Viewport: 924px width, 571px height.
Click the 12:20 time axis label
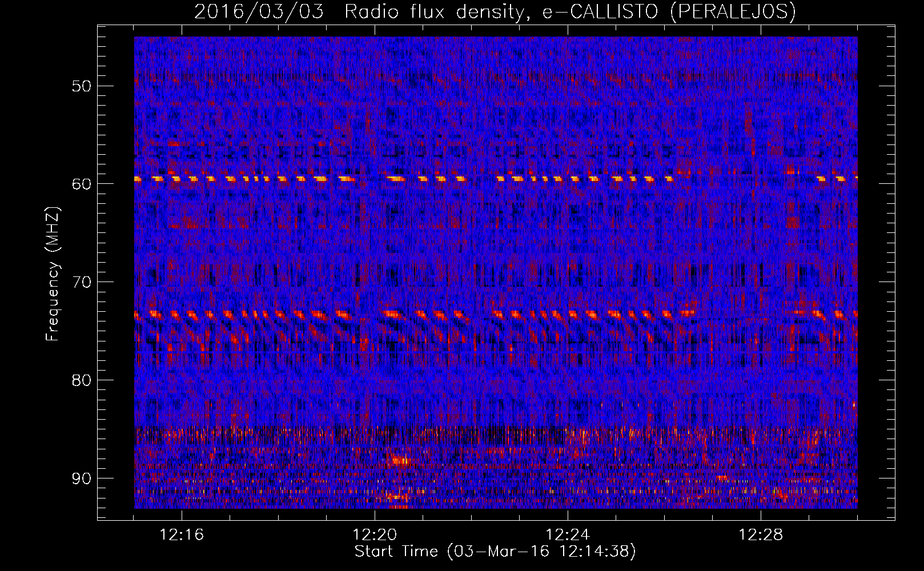(375, 535)
